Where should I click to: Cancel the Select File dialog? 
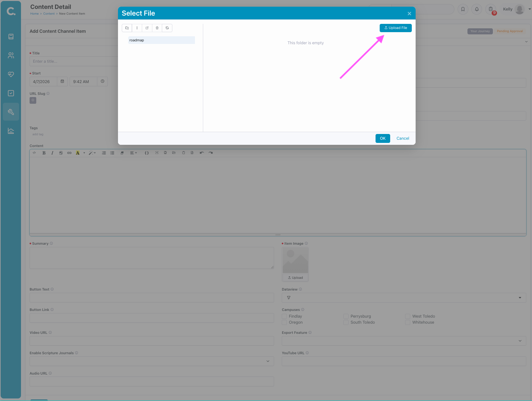click(x=403, y=138)
